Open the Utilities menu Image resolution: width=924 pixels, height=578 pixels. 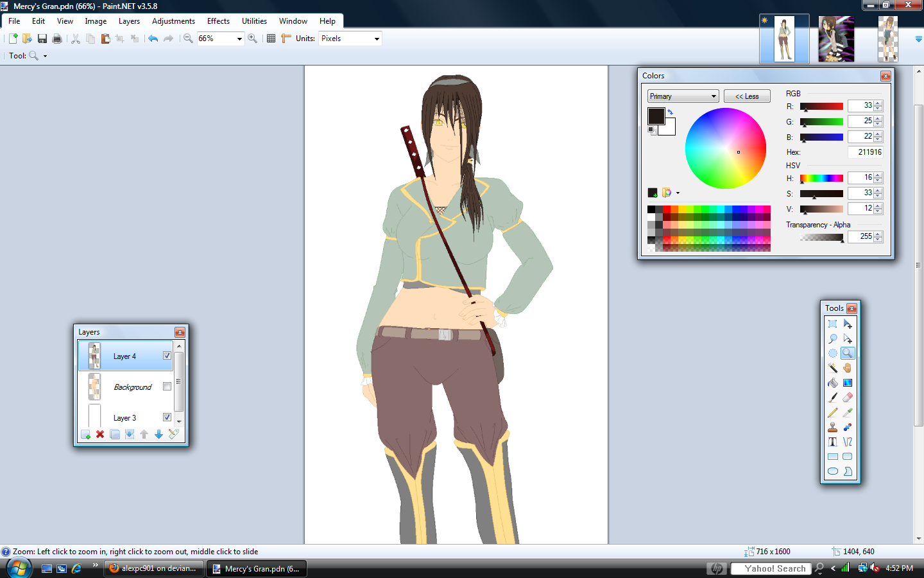pyautogui.click(x=254, y=21)
